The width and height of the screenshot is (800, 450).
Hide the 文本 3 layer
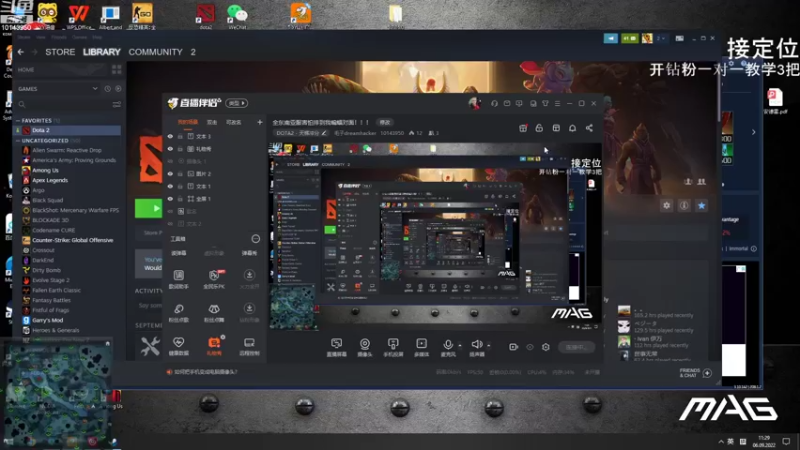click(x=170, y=137)
